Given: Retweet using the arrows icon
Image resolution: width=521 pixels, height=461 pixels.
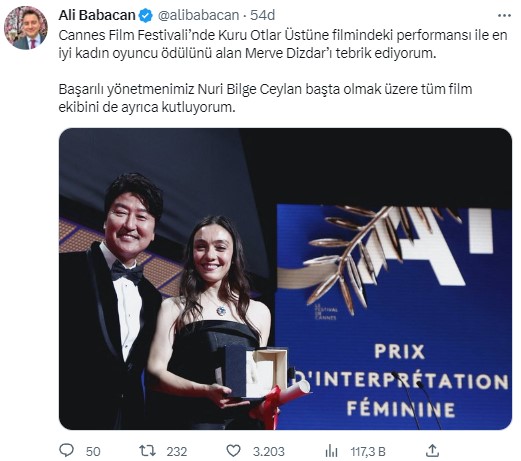Looking at the screenshot, I should click(x=147, y=451).
